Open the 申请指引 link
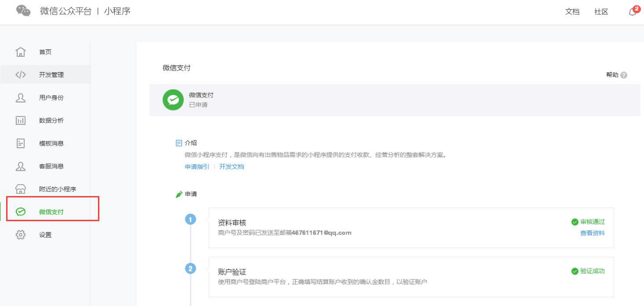This screenshot has height=306, width=644. coord(197,166)
